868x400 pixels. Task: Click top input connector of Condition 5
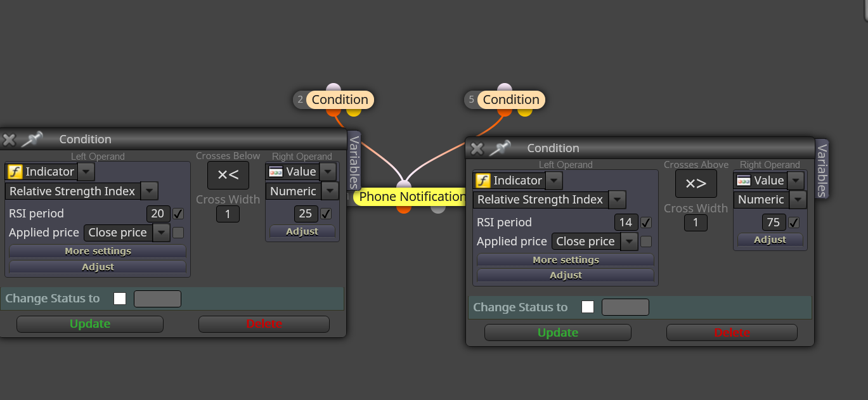click(x=505, y=87)
